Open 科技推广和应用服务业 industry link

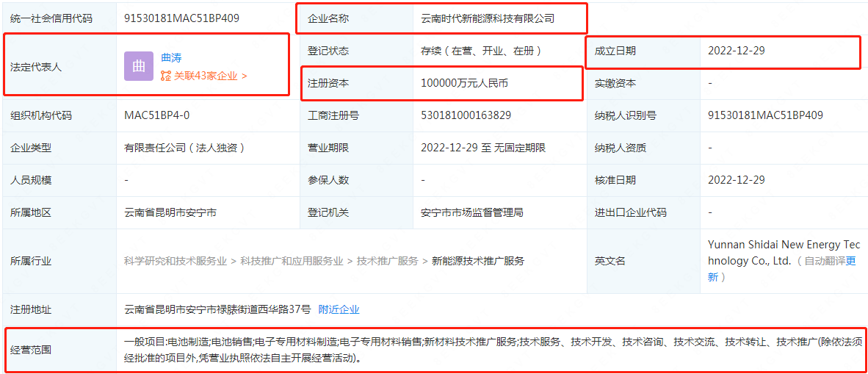pos(292,261)
